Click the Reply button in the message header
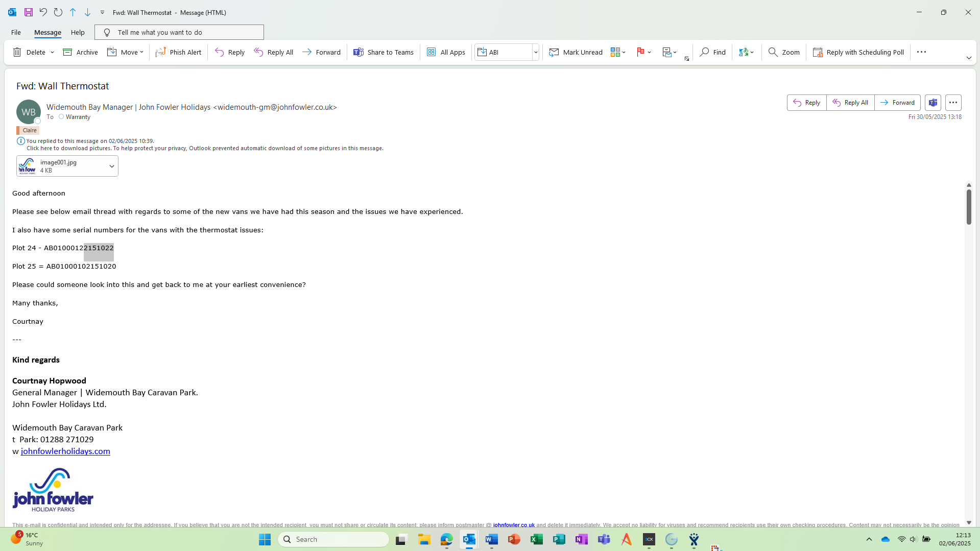This screenshot has height=551, width=980. click(807, 103)
